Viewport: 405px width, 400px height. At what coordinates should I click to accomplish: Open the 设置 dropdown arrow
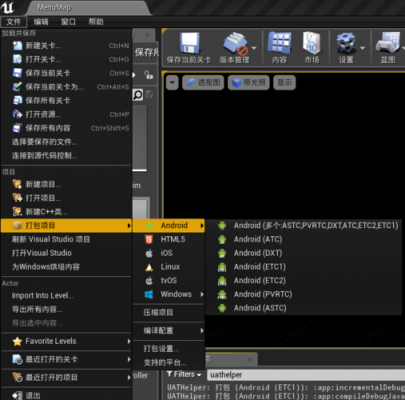pyautogui.click(x=362, y=48)
